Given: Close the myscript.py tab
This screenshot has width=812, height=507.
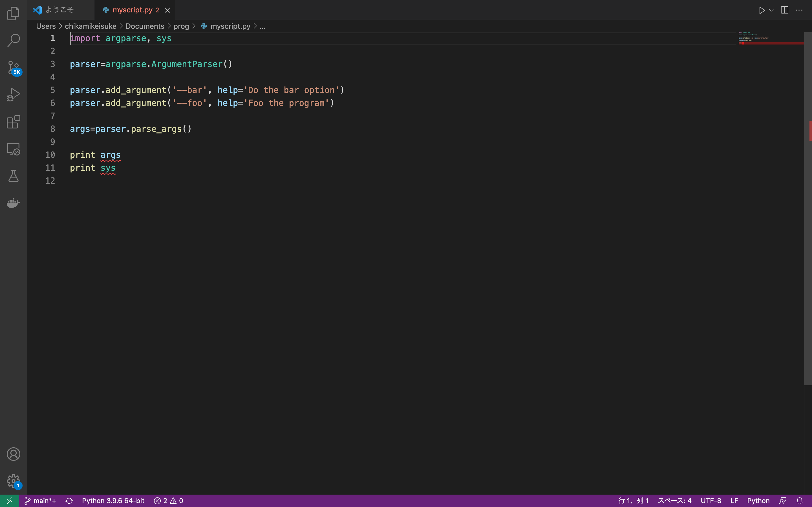Looking at the screenshot, I should (x=167, y=10).
